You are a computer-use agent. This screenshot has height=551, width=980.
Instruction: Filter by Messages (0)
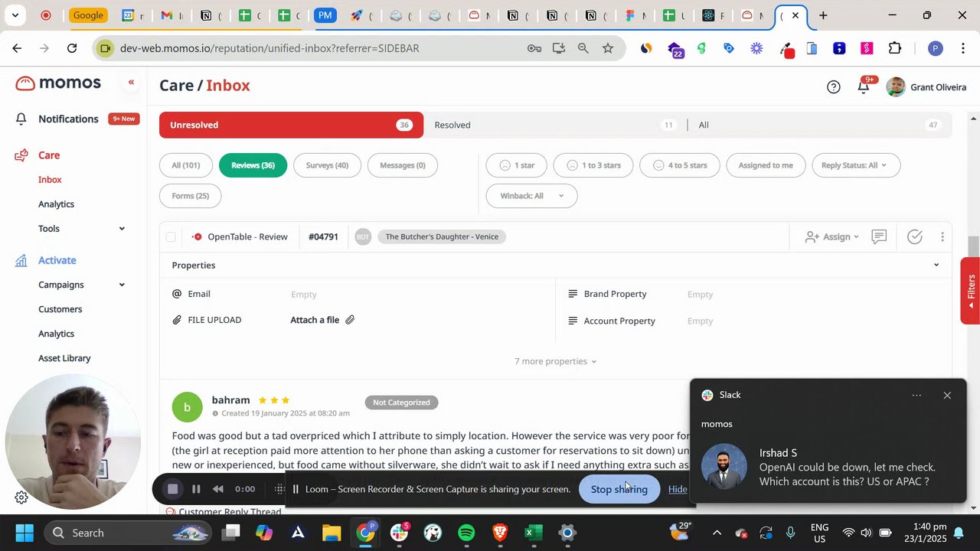[x=403, y=165]
